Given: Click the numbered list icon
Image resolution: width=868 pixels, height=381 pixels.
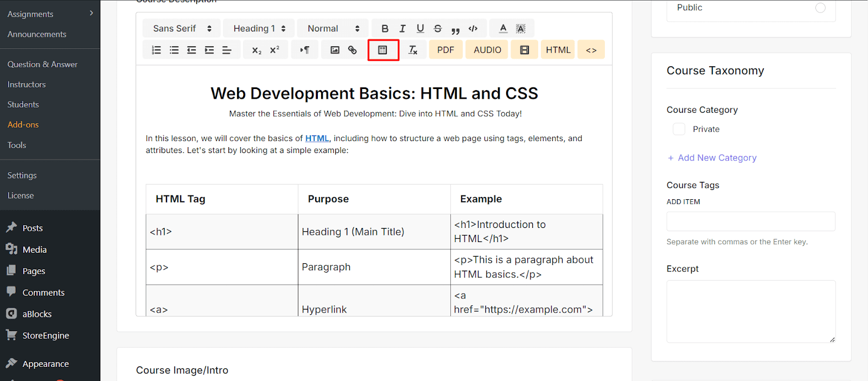Looking at the screenshot, I should (156, 50).
